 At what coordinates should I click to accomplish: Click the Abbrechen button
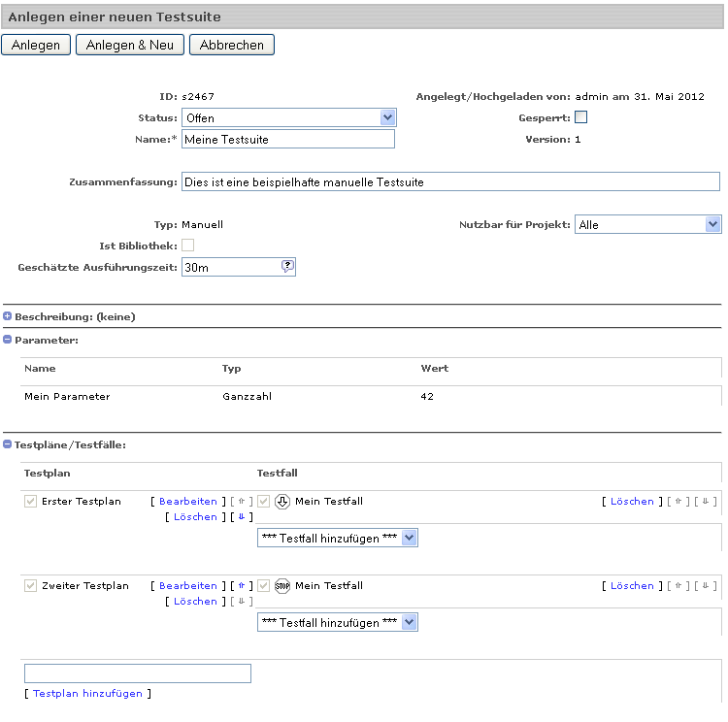click(232, 45)
